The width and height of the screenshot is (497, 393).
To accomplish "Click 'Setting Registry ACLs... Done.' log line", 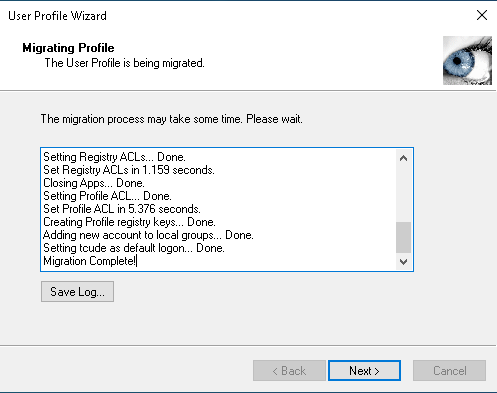I will 114,157.
